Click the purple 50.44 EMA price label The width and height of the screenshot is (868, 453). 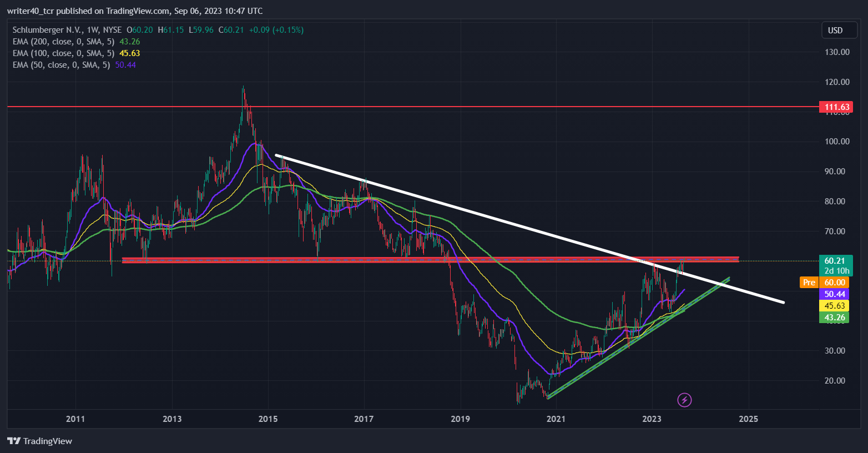(834, 294)
